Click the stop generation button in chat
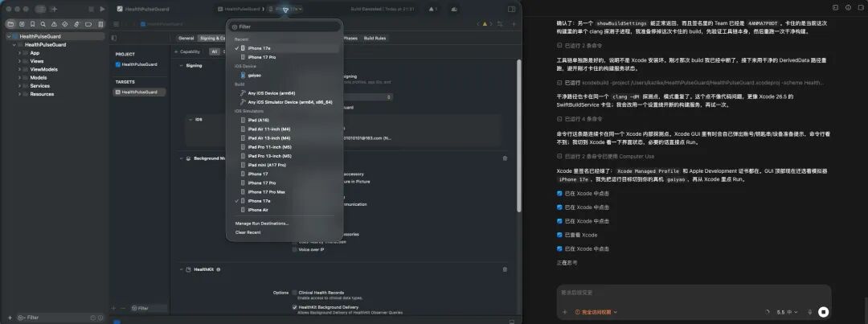Screen dimensions: 868x324 pyautogui.click(x=824, y=312)
